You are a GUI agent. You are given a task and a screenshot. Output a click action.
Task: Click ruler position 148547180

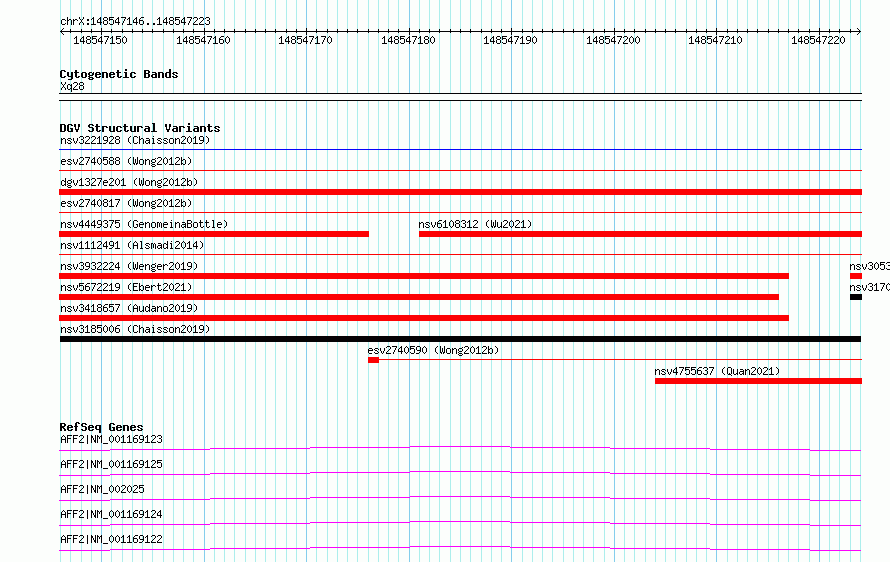coord(408,40)
